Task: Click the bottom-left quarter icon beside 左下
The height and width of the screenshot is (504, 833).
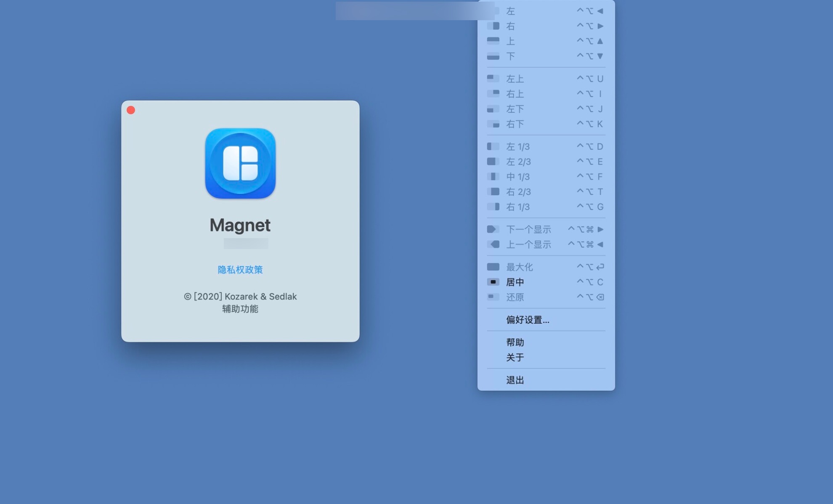Action: [493, 109]
